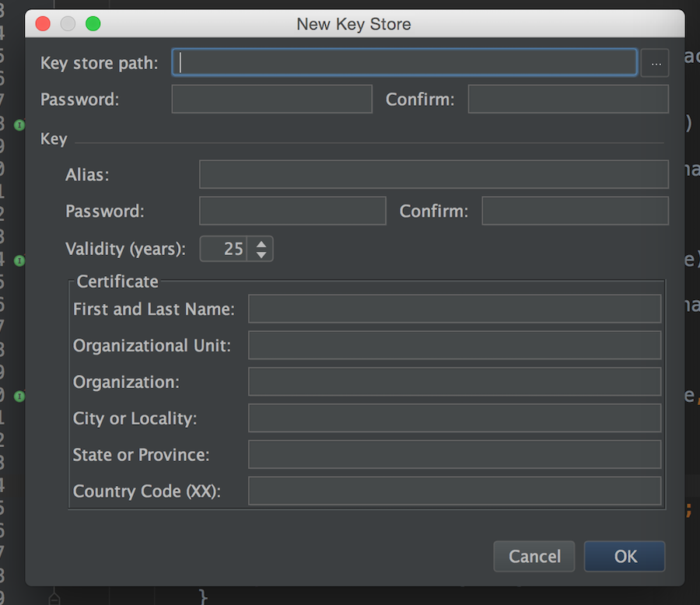Increase validity years with up arrow
This screenshot has height=605, width=700.
tap(261, 243)
